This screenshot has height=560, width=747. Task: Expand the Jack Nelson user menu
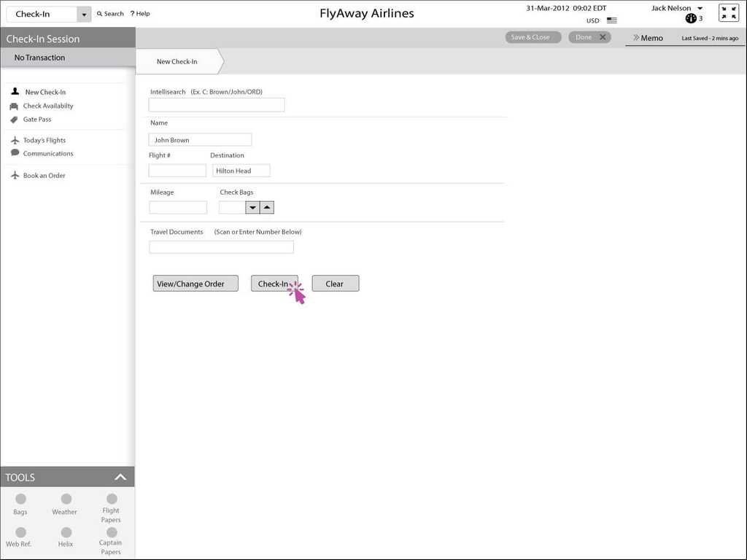(x=700, y=9)
